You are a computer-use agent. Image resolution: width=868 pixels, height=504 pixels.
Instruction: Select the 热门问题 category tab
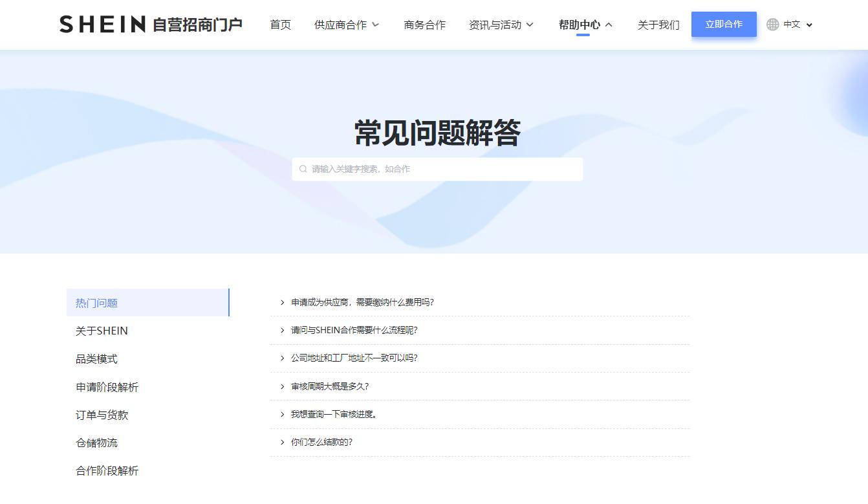click(148, 303)
